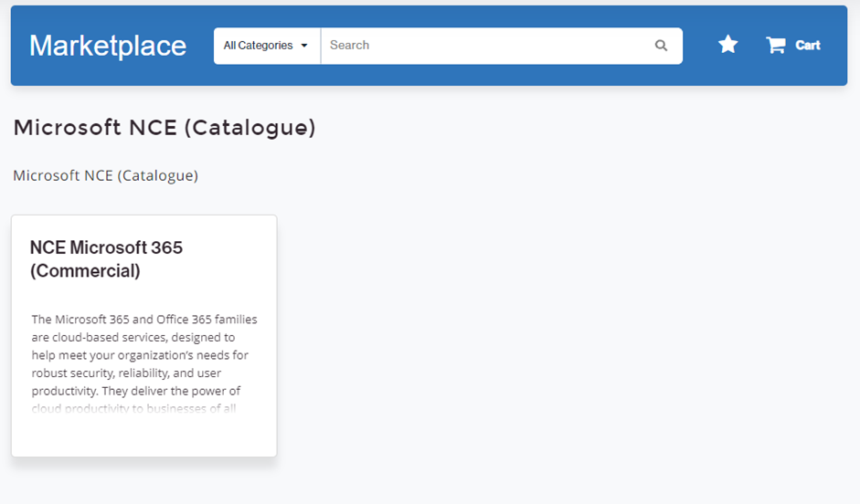Viewport: 860px width, 504px height.
Task: Click the Microsoft NCE (Catalogue) page heading
Action: (x=165, y=128)
